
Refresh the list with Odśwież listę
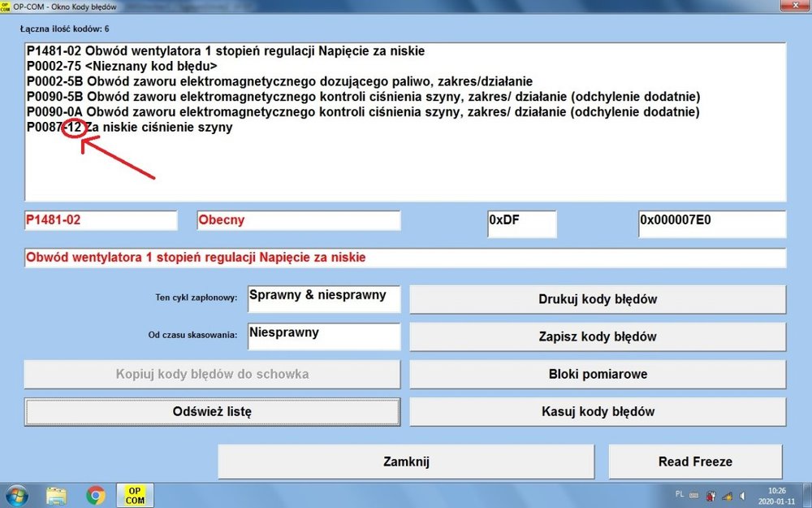212,411
